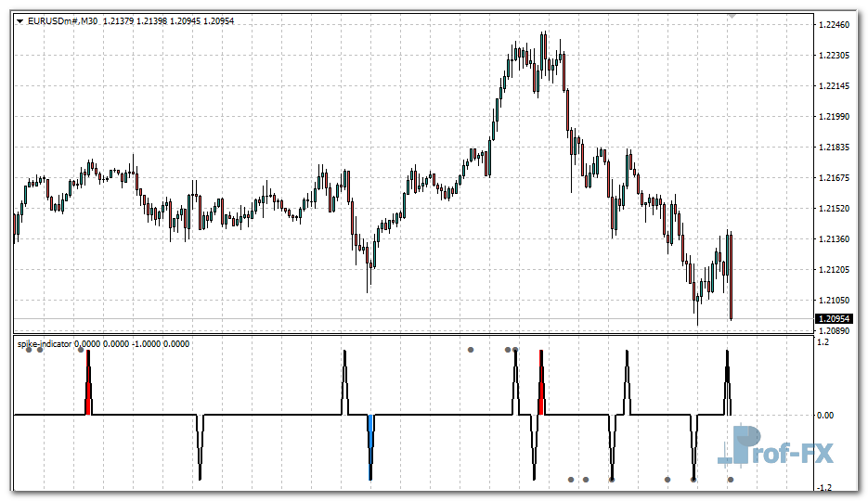Image resolution: width=868 pixels, height=501 pixels.
Task: Click the gray chart shift triangle marker
Action: click(x=732, y=16)
